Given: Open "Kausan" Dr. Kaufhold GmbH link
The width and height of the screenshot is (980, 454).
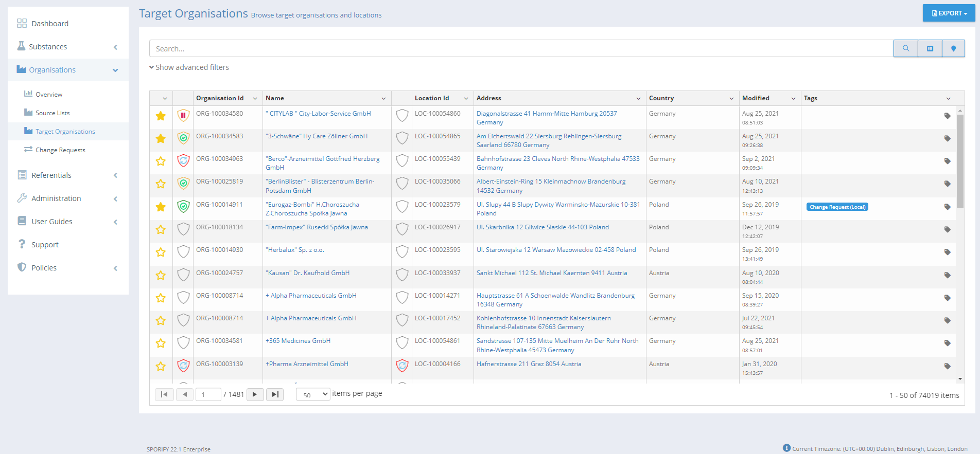Looking at the screenshot, I should click(x=307, y=273).
